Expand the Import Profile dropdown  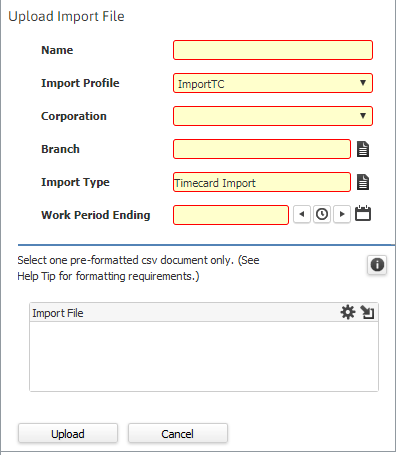tap(363, 83)
